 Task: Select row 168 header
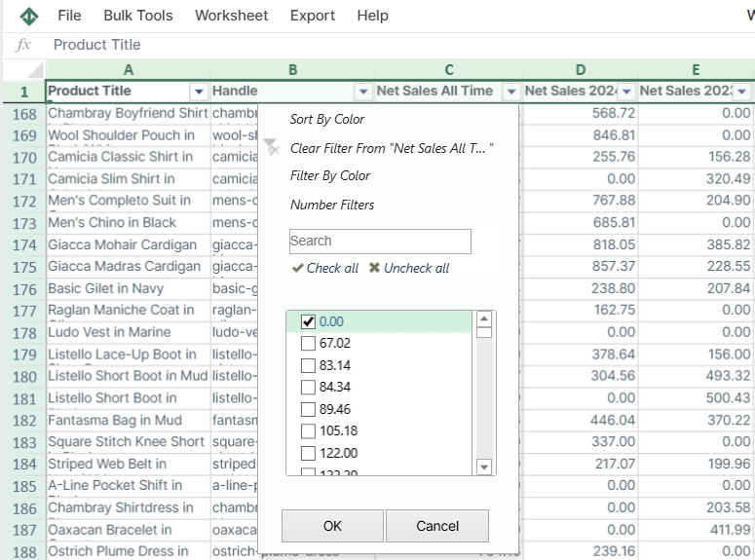[x=24, y=114]
